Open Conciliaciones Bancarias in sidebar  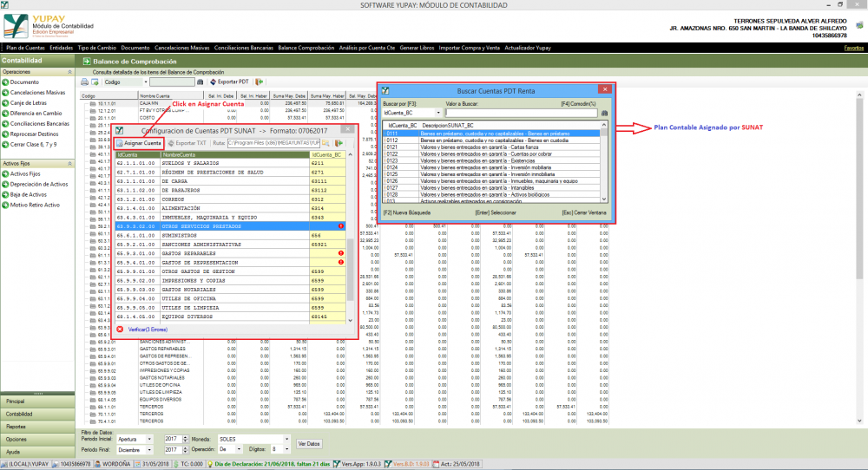[40, 124]
